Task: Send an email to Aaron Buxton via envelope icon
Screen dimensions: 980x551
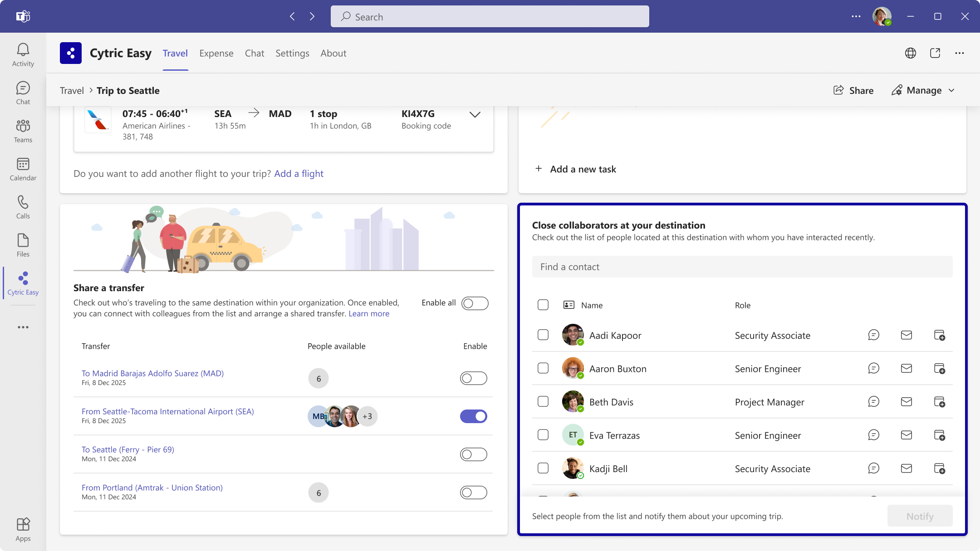Action: [906, 368]
